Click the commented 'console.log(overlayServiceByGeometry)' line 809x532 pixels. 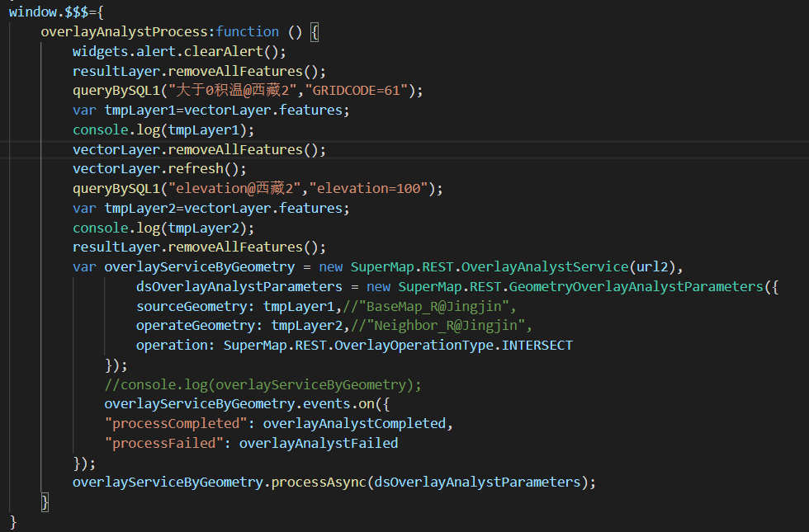point(263,384)
